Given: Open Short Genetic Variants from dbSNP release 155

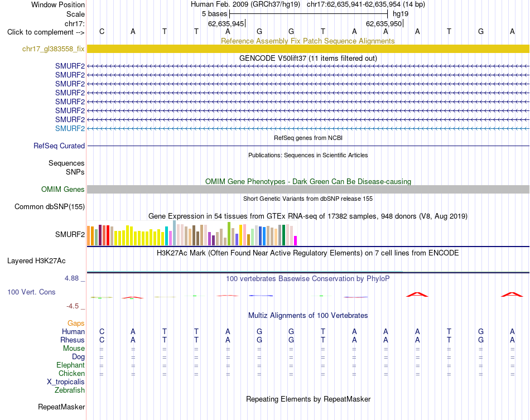Looking at the screenshot, I should (308, 199).
